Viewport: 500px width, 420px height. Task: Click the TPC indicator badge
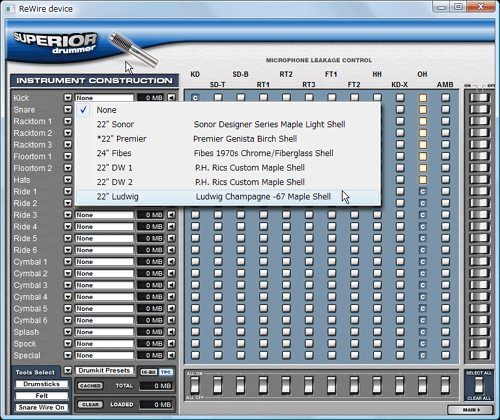(165, 372)
